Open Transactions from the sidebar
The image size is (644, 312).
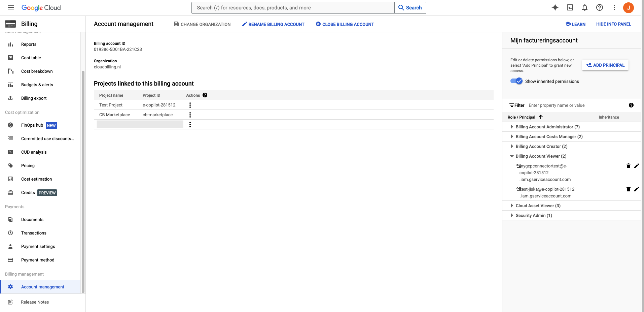click(x=34, y=233)
